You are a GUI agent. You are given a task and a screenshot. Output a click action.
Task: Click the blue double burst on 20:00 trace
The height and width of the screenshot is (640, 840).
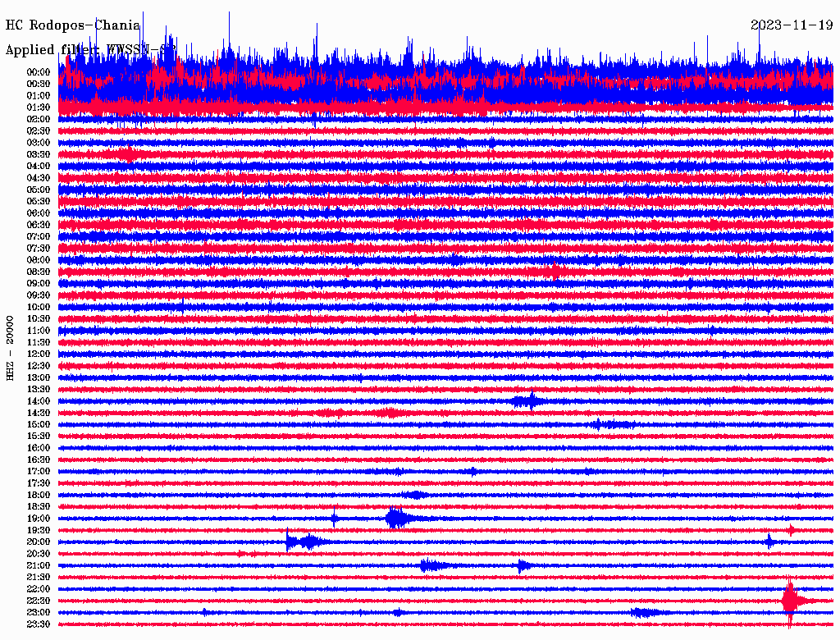click(303, 542)
